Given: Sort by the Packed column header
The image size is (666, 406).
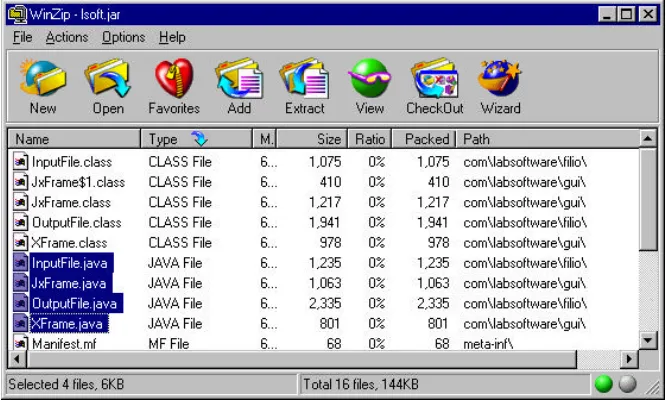Looking at the screenshot, I should point(424,139).
